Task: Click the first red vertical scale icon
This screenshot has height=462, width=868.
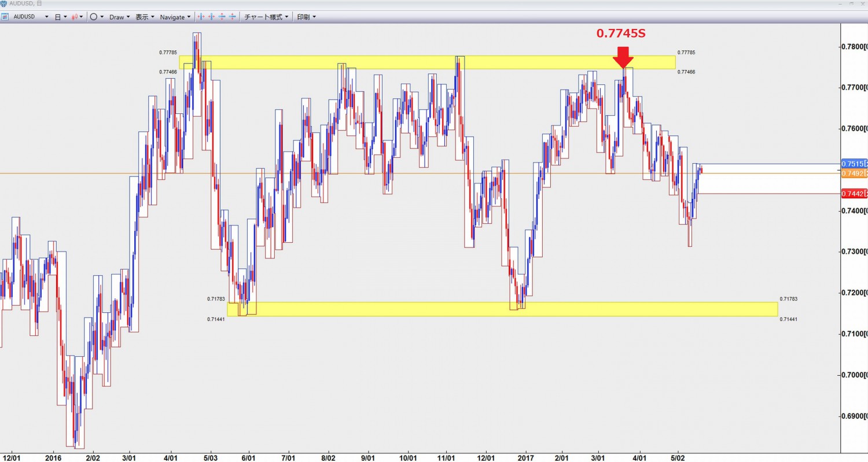Action: [222, 17]
